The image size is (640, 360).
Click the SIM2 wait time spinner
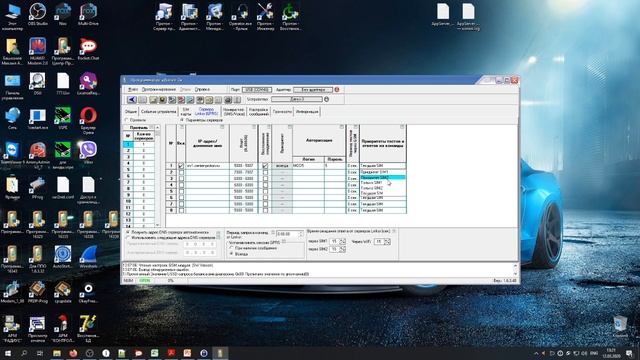tap(342, 249)
